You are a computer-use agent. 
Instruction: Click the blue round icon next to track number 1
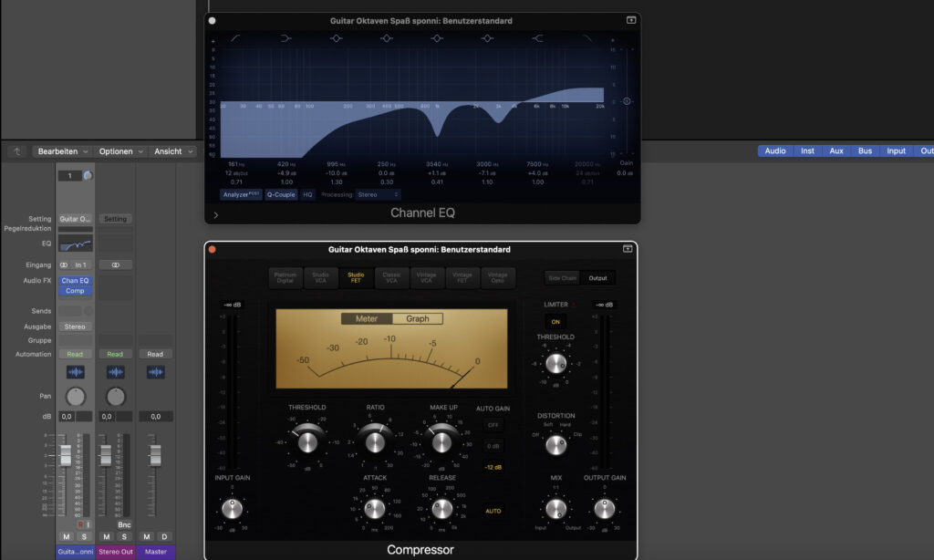pos(88,175)
